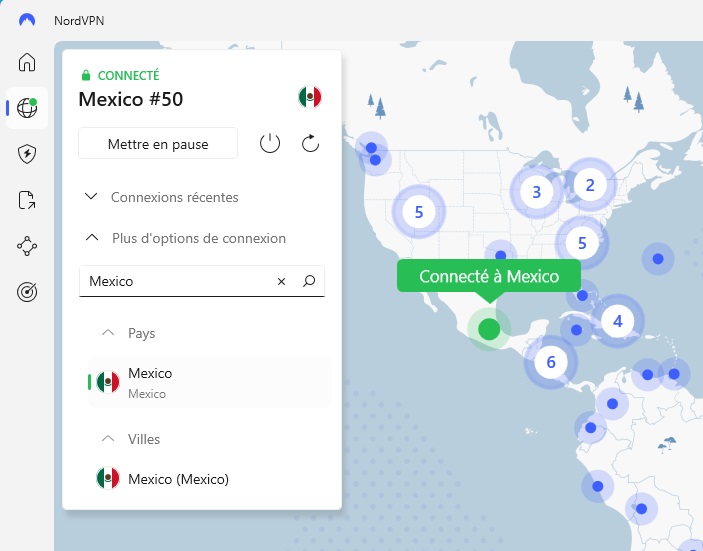
Task: Click the Atlantic island server dot
Action: 658,259
